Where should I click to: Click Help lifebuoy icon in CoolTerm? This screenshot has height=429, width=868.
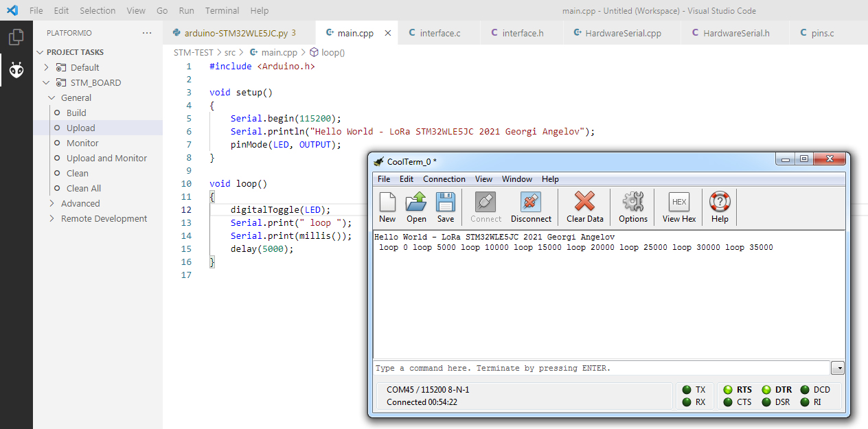[720, 207]
